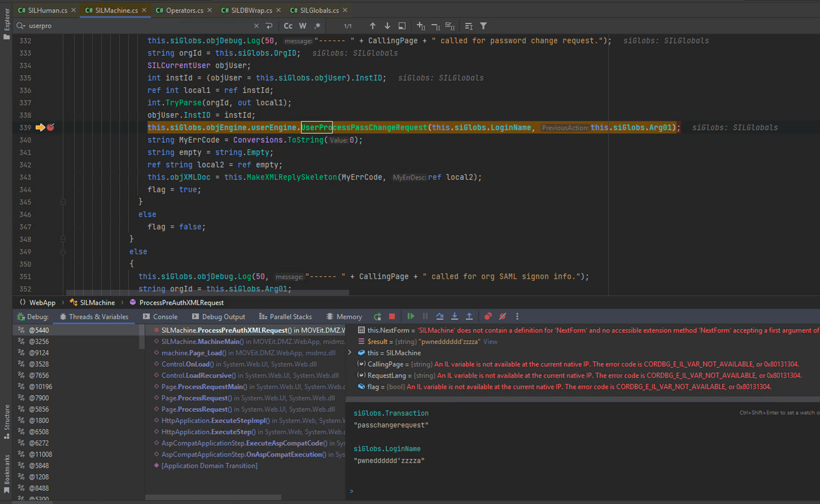Click the Step Over debugger icon
The height and width of the screenshot is (504, 820).
(440, 316)
